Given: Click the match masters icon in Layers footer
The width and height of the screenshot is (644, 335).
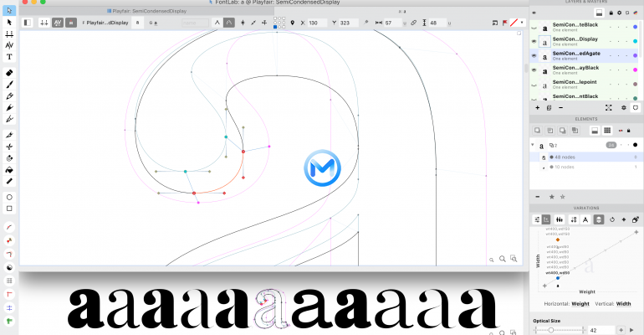Looking at the screenshot, I should [608, 108].
